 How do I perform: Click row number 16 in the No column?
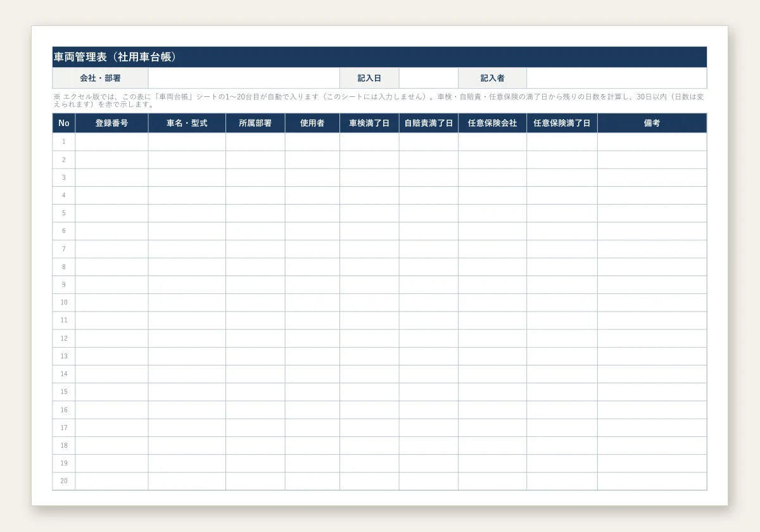[x=64, y=410]
